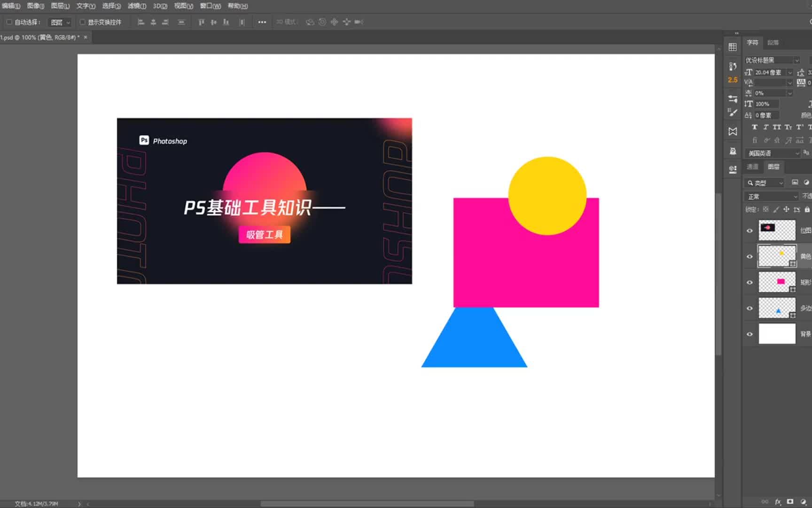Image resolution: width=812 pixels, height=508 pixels.
Task: Click the align left edges icon
Action: (x=141, y=22)
